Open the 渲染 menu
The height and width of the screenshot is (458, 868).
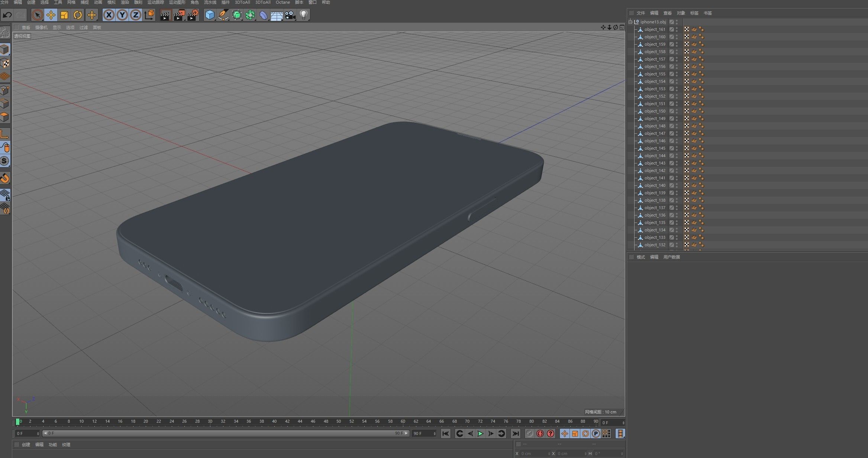125,2
